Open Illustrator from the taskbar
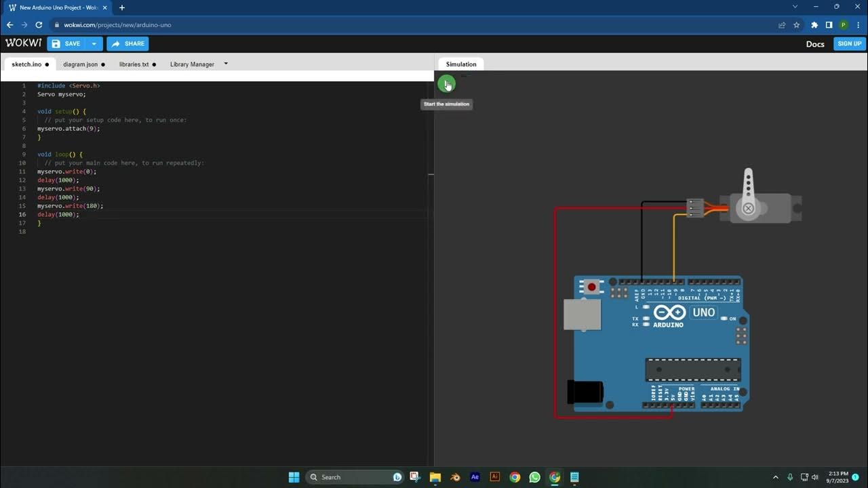Image resolution: width=868 pixels, height=488 pixels. [x=494, y=477]
